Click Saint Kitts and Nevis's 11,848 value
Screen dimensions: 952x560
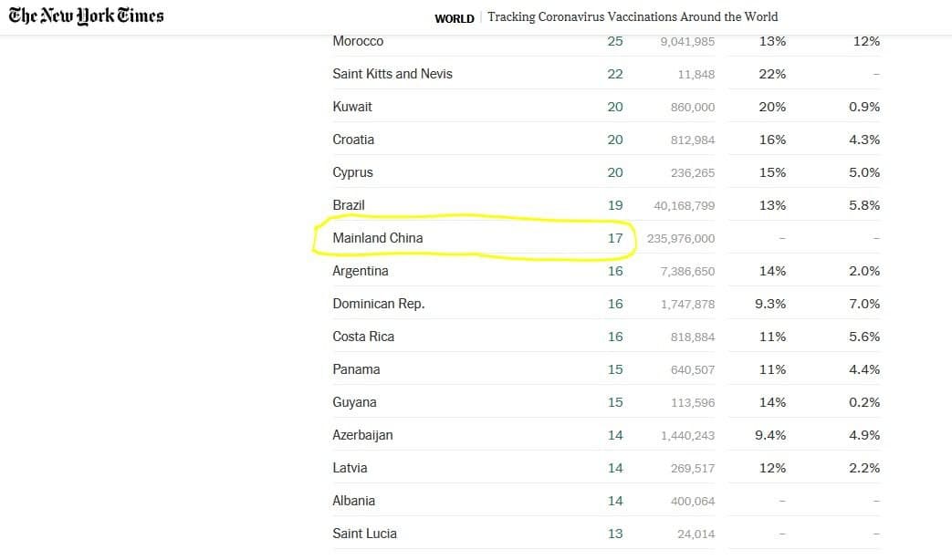click(696, 75)
